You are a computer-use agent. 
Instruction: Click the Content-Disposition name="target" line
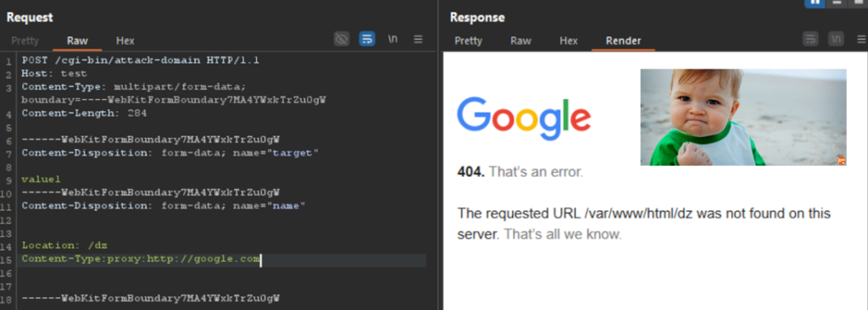point(170,152)
